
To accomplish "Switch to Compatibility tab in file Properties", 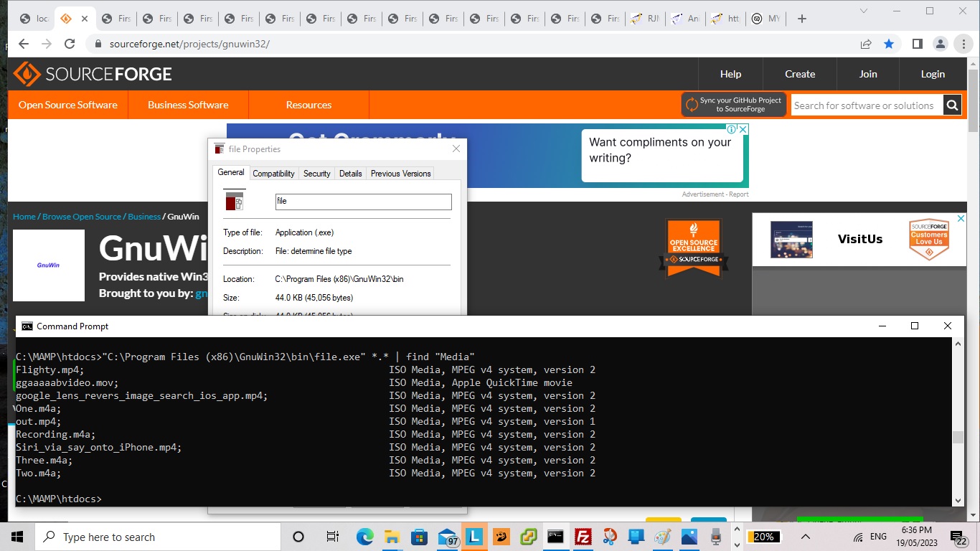I will click(x=273, y=174).
